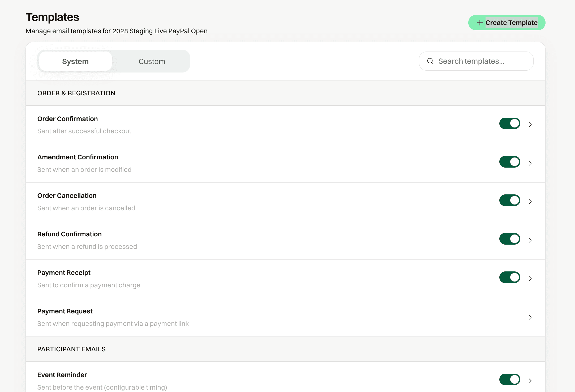Viewport: 575px width, 392px height.
Task: Switch to the Custom tab
Action: [152, 61]
